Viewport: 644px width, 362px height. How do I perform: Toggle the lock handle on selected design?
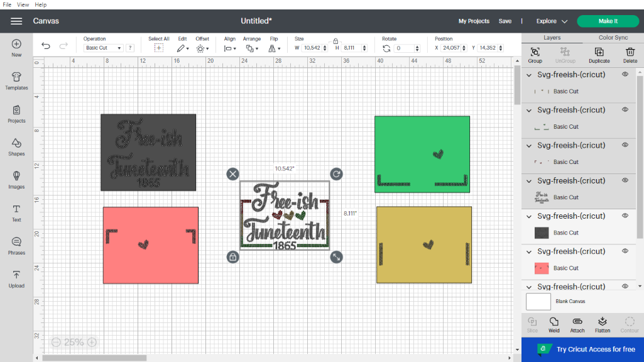[x=232, y=257]
